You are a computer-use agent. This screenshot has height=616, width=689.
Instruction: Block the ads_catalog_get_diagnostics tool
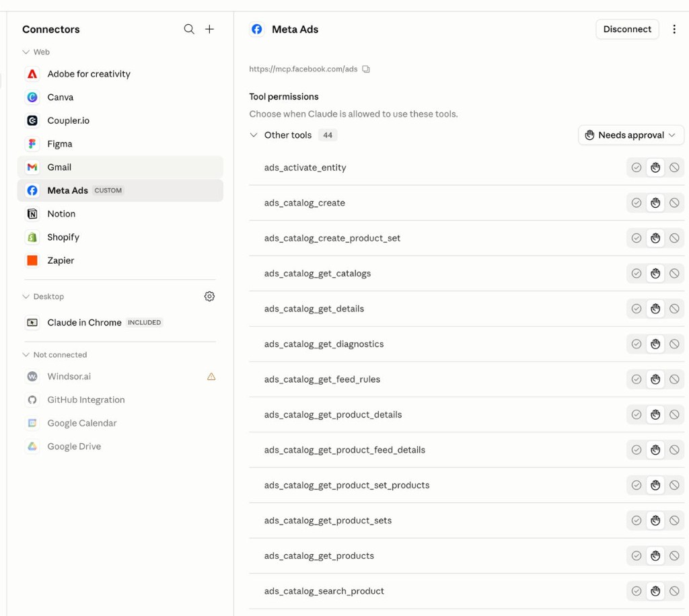point(674,344)
